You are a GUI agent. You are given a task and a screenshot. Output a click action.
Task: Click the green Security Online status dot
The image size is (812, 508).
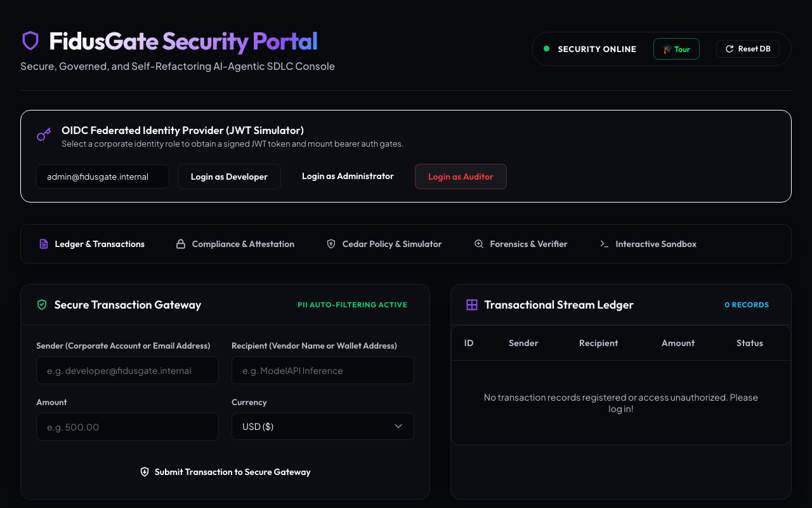pyautogui.click(x=546, y=49)
